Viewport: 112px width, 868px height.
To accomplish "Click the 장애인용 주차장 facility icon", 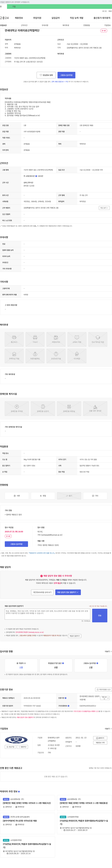I will 17,408.
